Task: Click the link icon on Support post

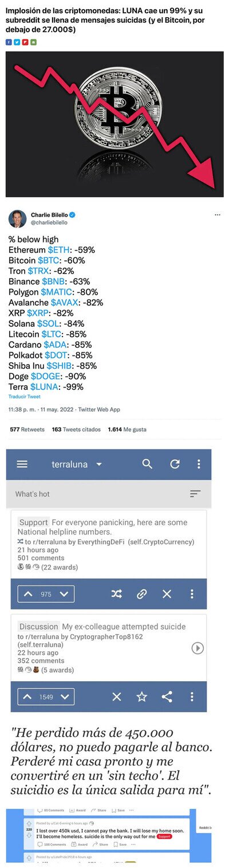Action: pyautogui.click(x=141, y=594)
